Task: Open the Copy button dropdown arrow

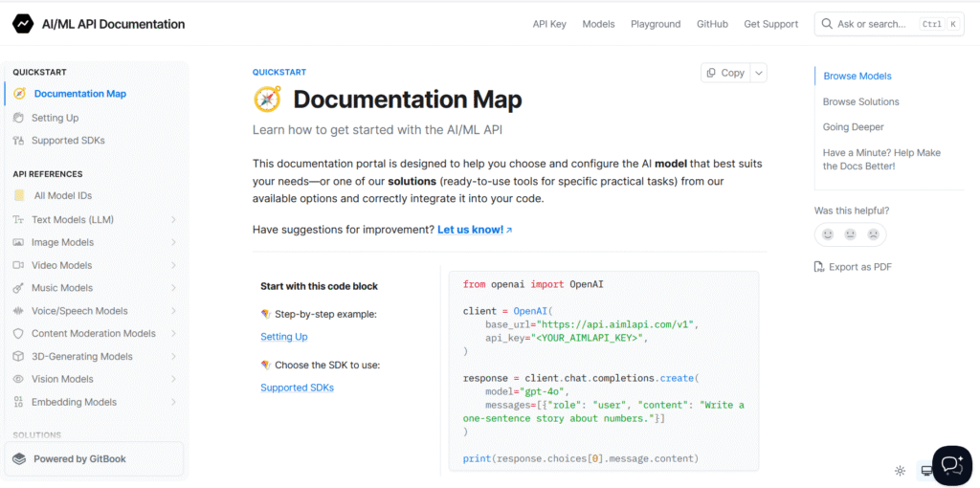Action: pos(759,73)
